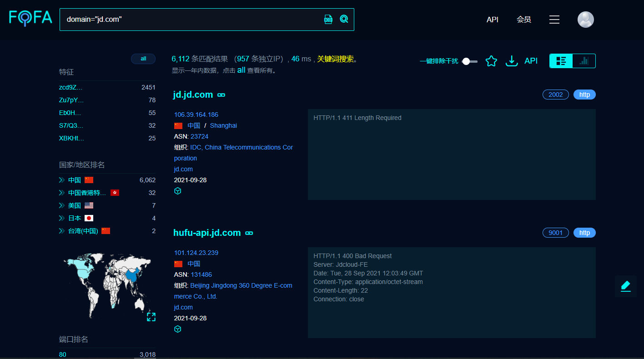Viewport: 644px width, 359px height.
Task: Click port 80 in port ranking
Action: (x=63, y=354)
